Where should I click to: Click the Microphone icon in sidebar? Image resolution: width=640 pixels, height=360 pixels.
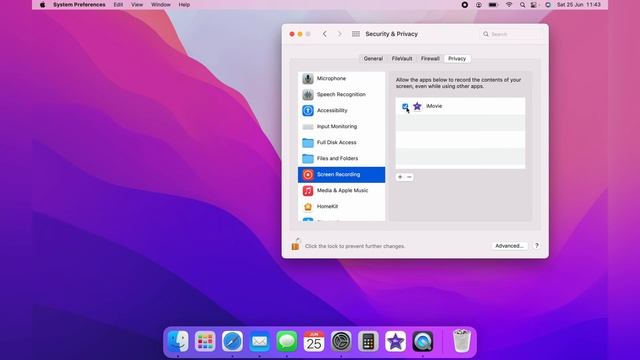(x=308, y=78)
